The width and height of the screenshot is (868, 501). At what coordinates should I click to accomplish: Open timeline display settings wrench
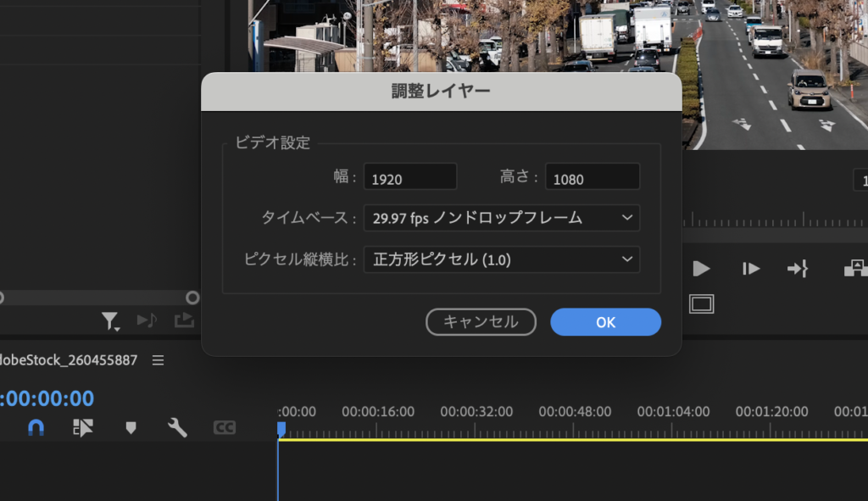[x=177, y=427]
